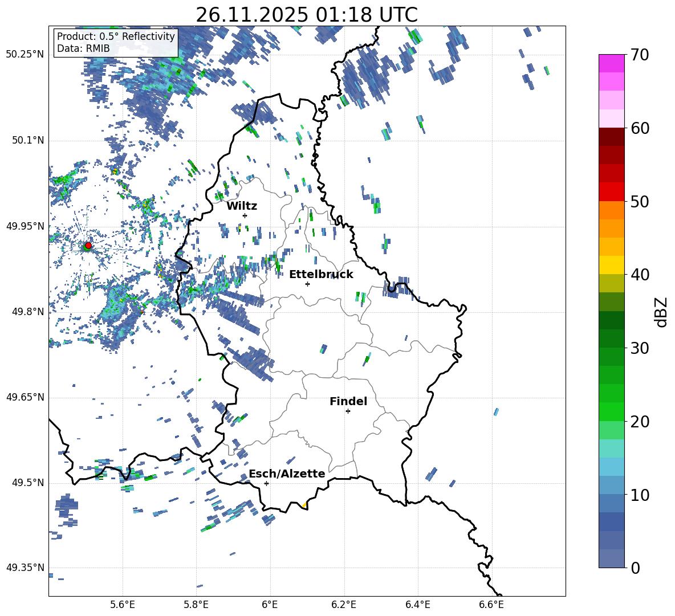Image resolution: width=675 pixels, height=616 pixels.
Task: Select the Findel city label
Action: click(x=348, y=401)
